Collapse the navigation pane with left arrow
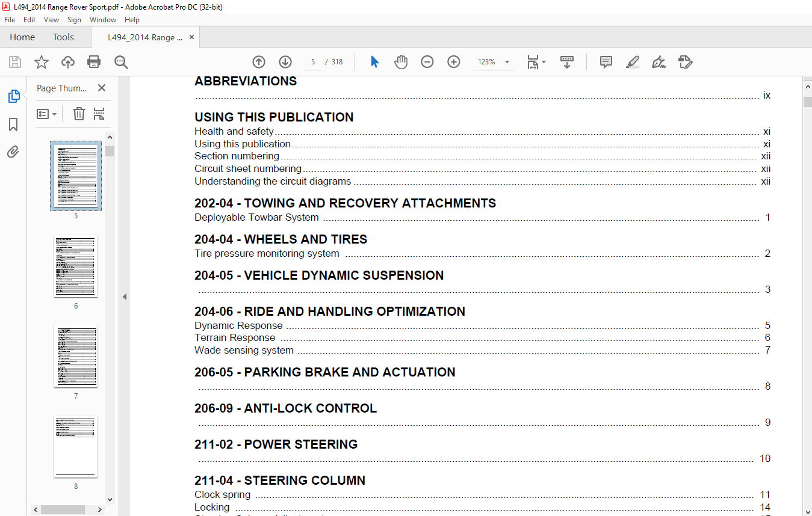 tap(125, 296)
